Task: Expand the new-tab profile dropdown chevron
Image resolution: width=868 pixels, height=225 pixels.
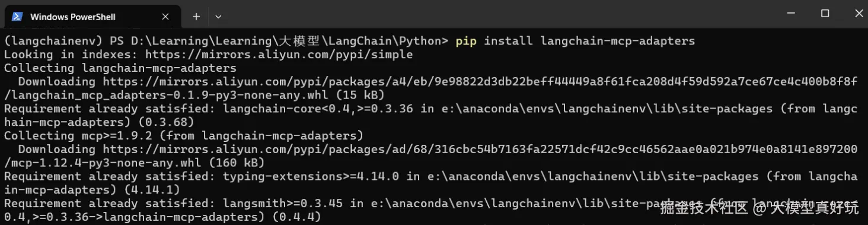Action: (218, 17)
